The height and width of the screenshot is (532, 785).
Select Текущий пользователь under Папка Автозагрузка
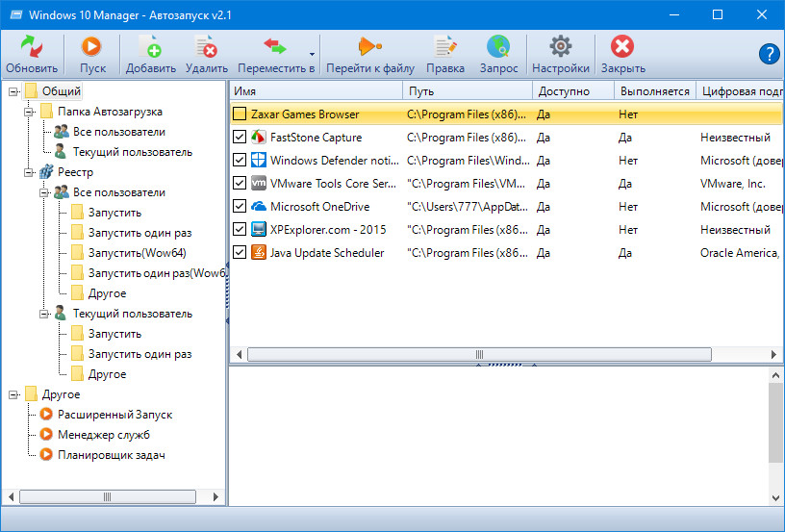click(133, 152)
